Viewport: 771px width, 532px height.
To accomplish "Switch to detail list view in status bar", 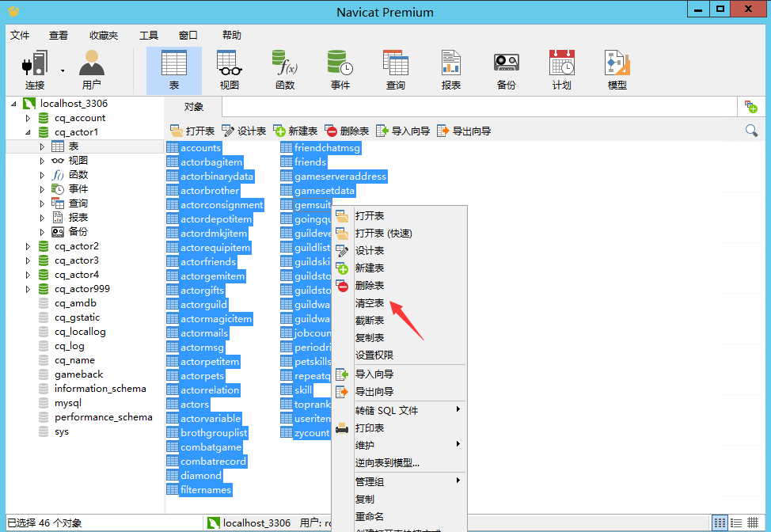I will (x=736, y=522).
